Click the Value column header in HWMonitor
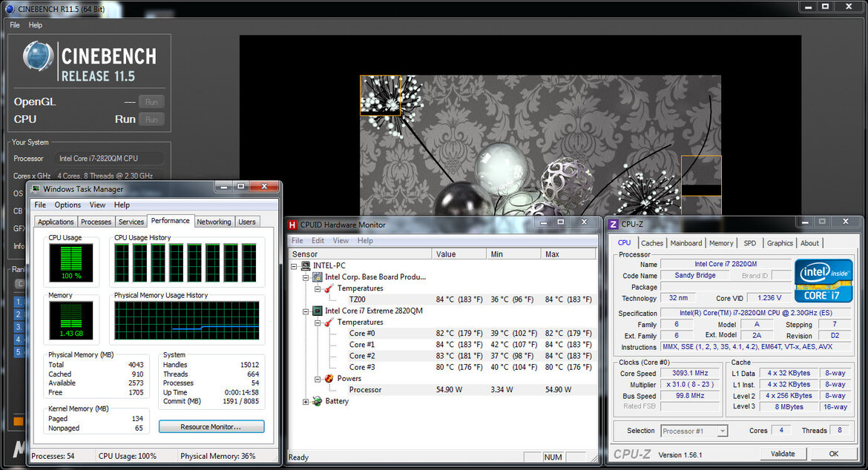The image size is (868, 470). [459, 254]
